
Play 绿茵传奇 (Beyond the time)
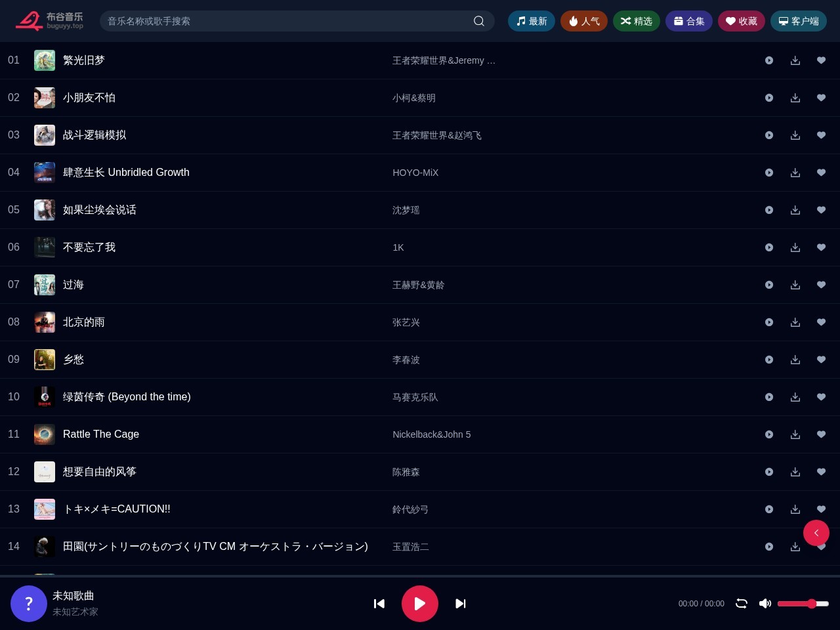tap(769, 397)
